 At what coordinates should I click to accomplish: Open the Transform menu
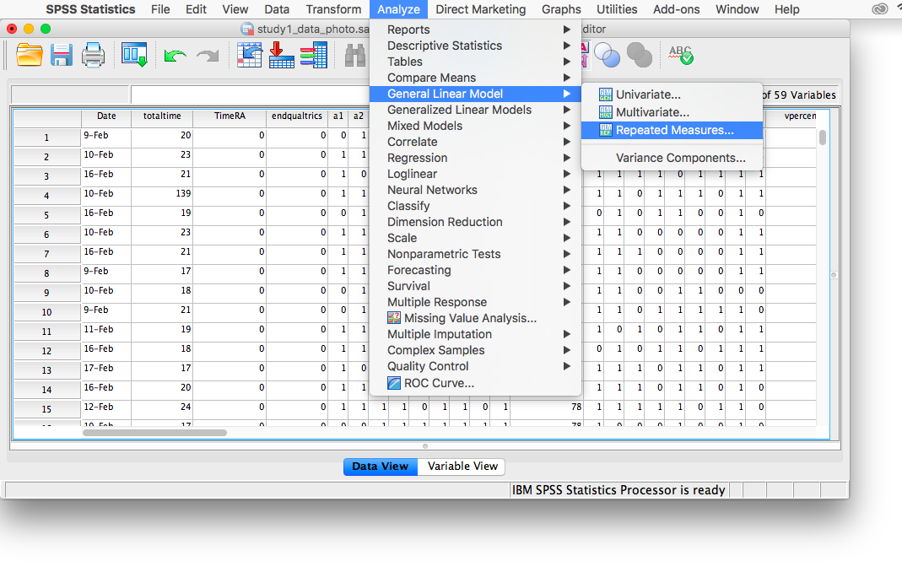[x=333, y=9]
